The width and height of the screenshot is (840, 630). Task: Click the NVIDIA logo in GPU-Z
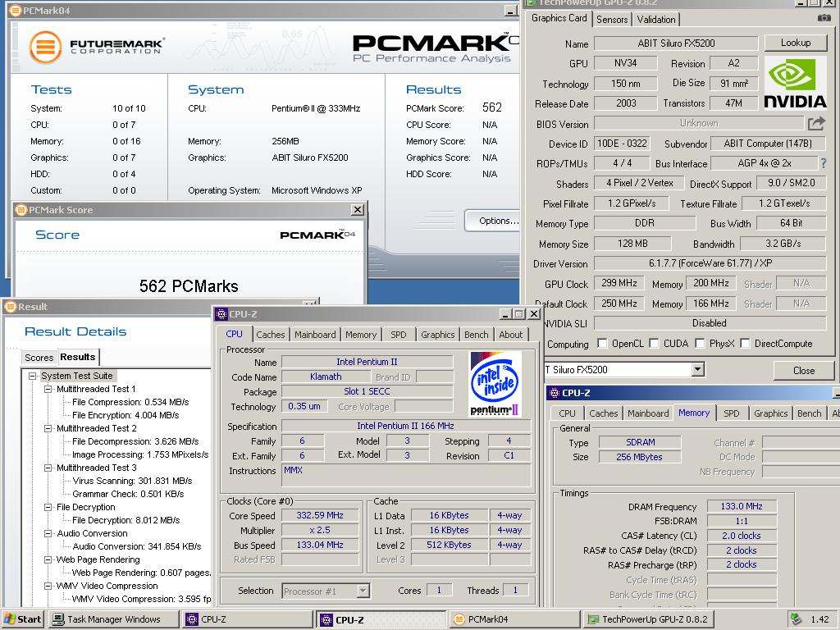click(x=795, y=83)
